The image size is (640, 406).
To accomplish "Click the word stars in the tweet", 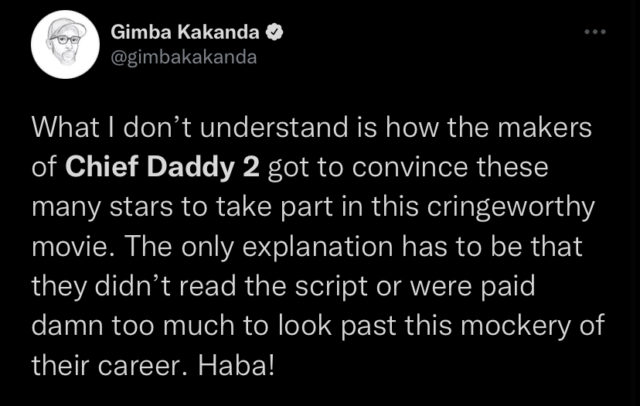I will (141, 208).
